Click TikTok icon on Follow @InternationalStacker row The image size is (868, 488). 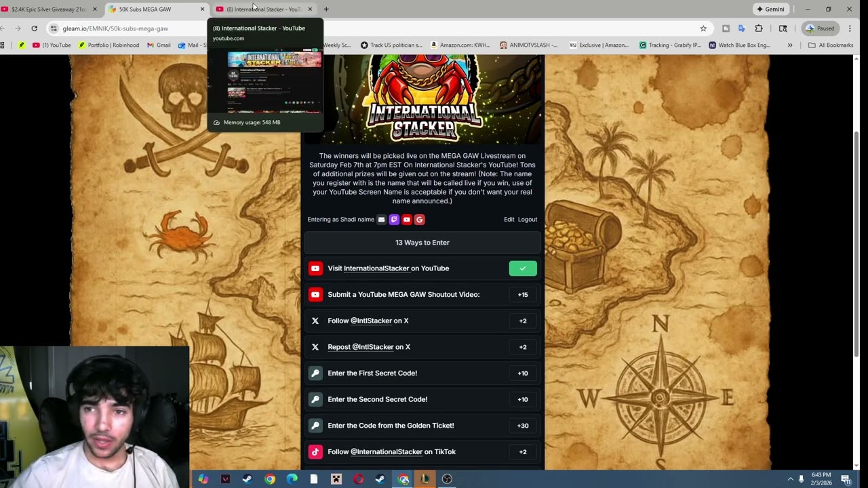(315, 452)
